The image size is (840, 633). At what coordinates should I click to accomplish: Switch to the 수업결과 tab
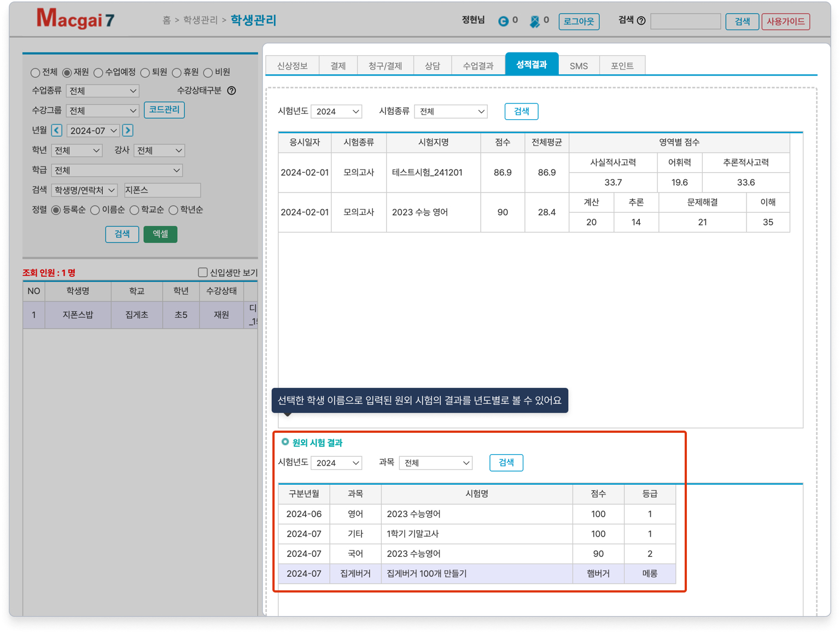click(x=478, y=66)
